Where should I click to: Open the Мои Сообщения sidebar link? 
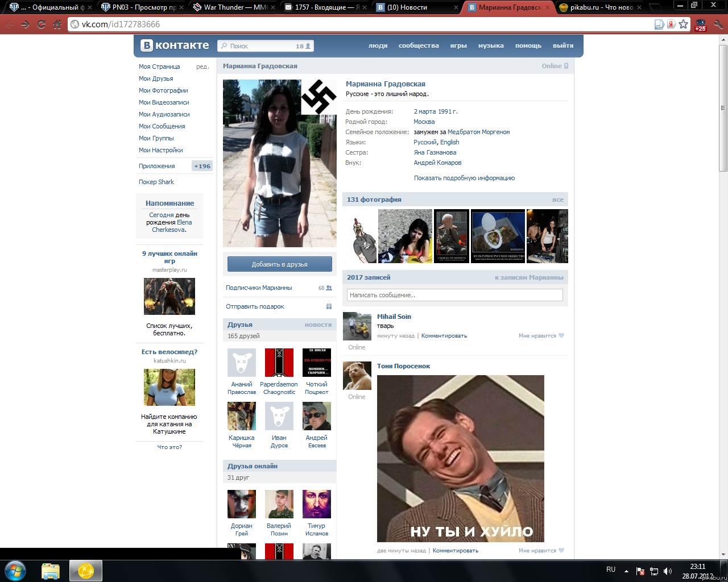pos(162,126)
